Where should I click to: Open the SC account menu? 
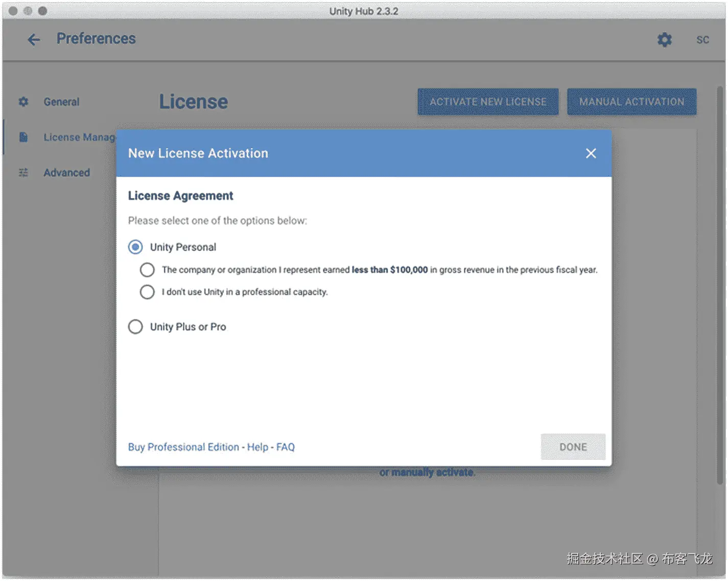pyautogui.click(x=702, y=40)
